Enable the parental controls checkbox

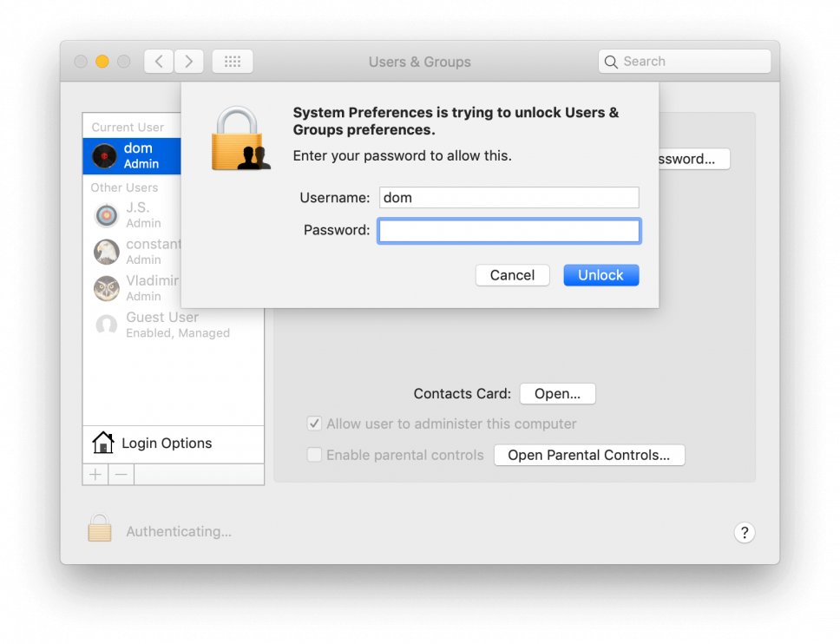tap(314, 455)
